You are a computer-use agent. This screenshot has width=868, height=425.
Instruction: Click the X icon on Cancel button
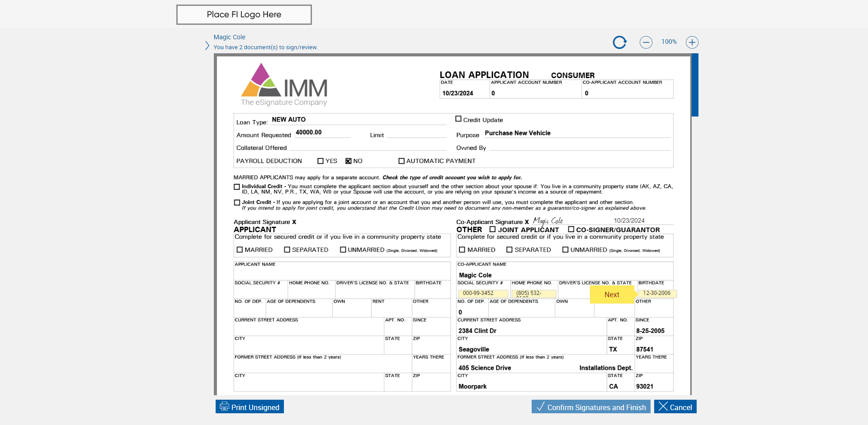(663, 406)
